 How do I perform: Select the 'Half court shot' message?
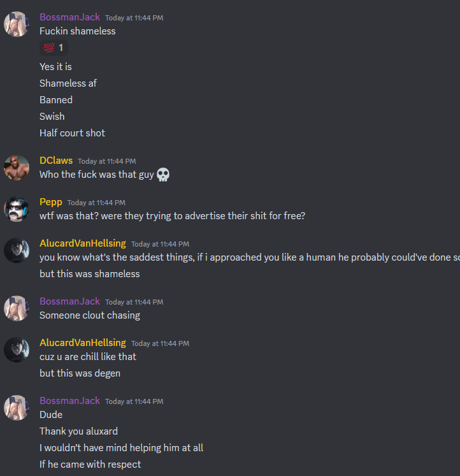72,133
